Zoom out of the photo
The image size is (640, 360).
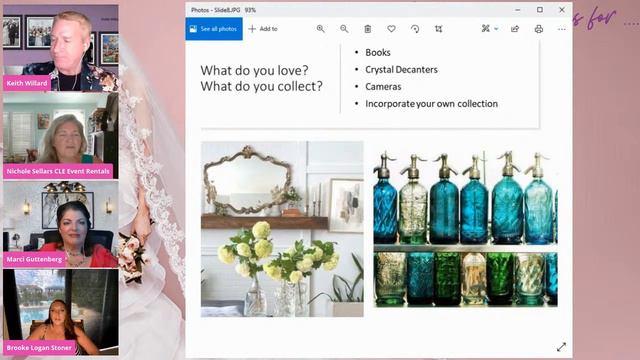pos(344,29)
